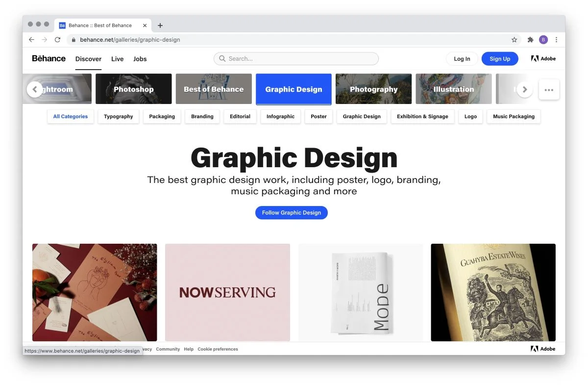This screenshot has width=588, height=385.
Task: Click the Log In button
Action: [x=462, y=59]
